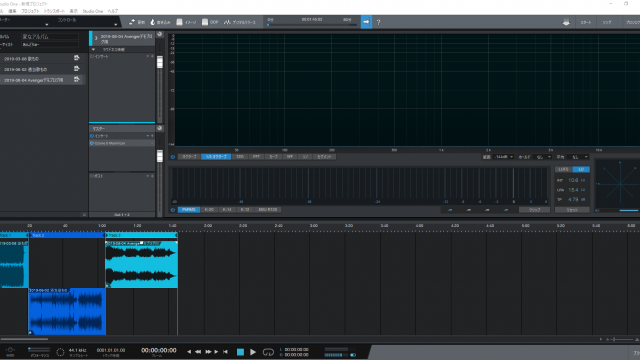Open the track Inserts add menu arrow
Image resolution: width=640 pixels, height=360 pixels.
tap(148, 56)
